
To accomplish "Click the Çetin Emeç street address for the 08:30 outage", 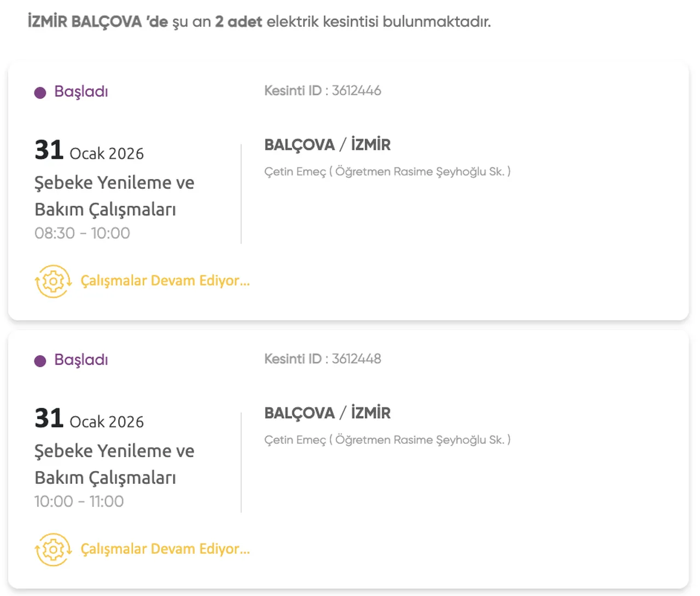I will 387,172.
